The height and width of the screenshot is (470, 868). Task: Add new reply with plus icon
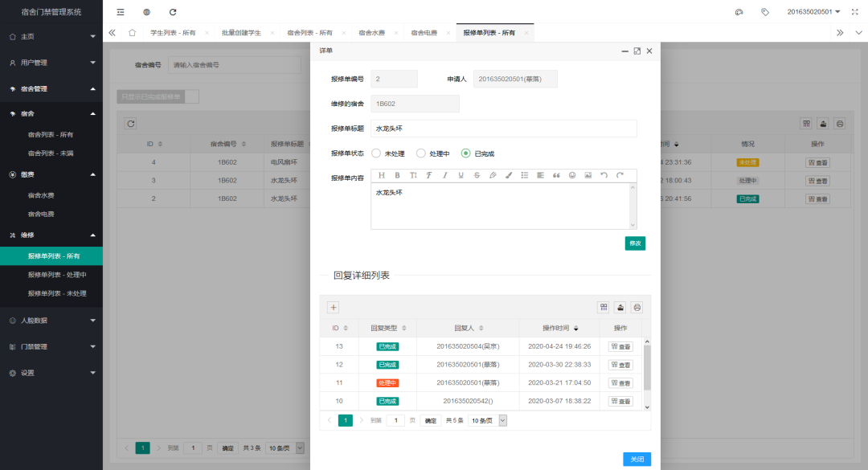click(334, 307)
